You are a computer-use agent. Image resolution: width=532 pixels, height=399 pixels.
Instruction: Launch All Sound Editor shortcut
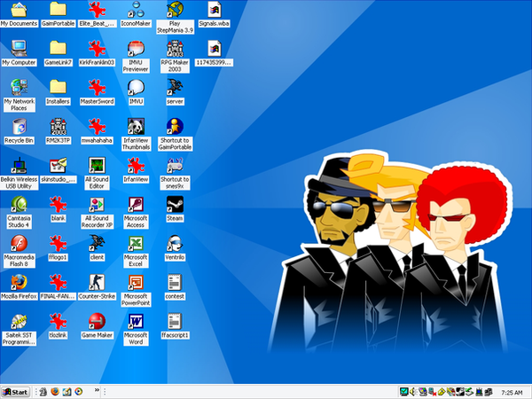(x=97, y=166)
